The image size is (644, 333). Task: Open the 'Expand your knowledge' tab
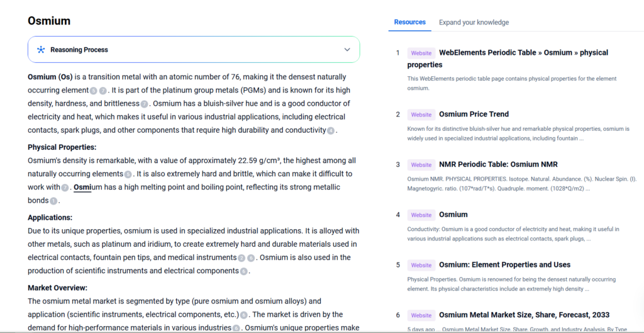[x=474, y=22]
